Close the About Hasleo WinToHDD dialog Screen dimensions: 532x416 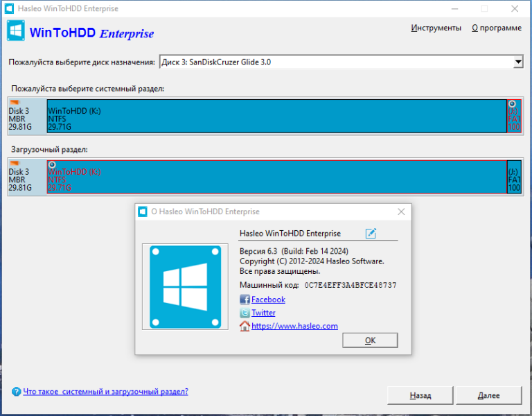tap(401, 211)
